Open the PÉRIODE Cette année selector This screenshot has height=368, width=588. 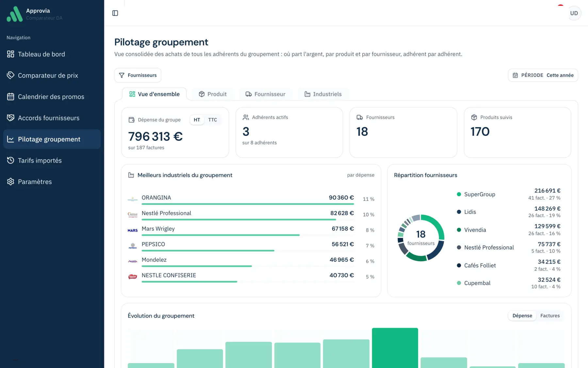tap(543, 75)
